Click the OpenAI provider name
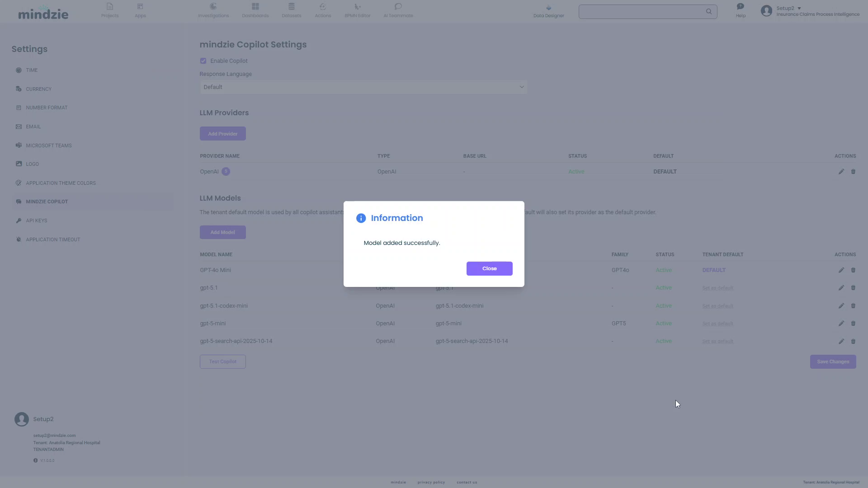This screenshot has height=488, width=868. (x=209, y=172)
